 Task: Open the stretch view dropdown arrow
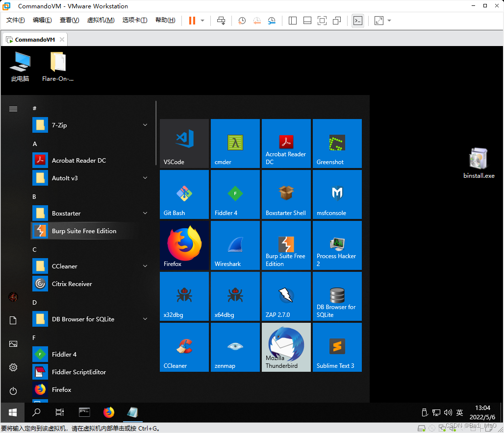(389, 21)
